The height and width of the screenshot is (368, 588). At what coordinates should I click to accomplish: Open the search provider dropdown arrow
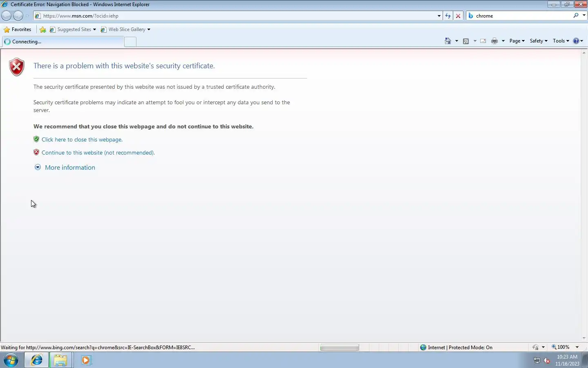(584, 16)
